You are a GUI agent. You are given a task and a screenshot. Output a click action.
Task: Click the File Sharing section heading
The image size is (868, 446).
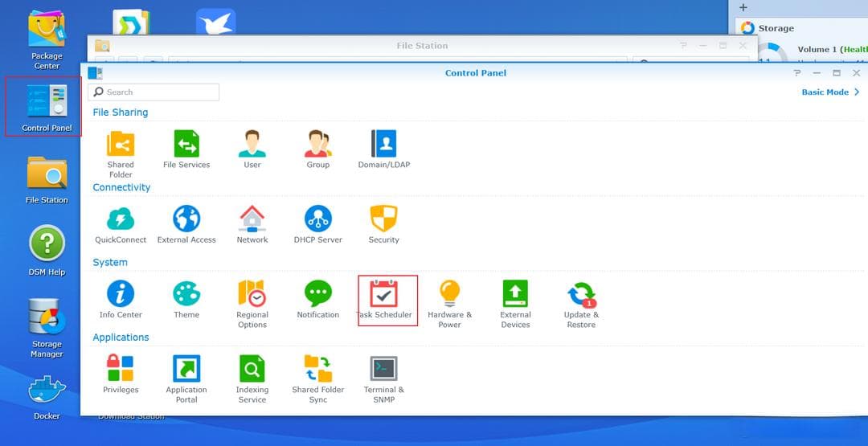[120, 113]
